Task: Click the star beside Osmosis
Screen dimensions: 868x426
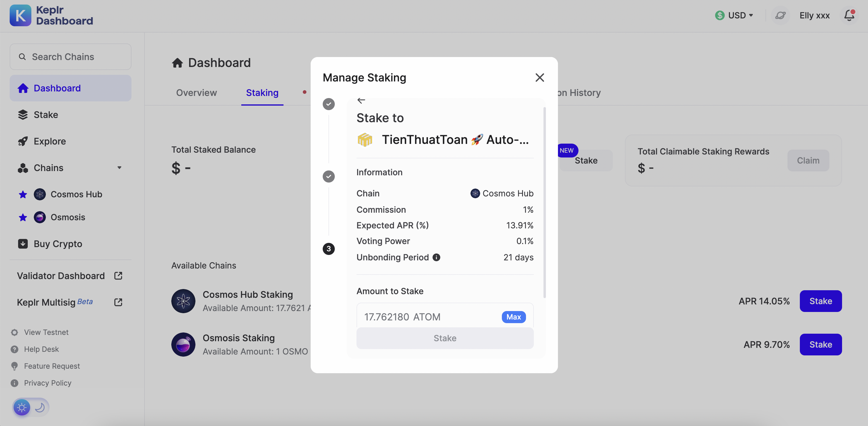Action: 23,218
